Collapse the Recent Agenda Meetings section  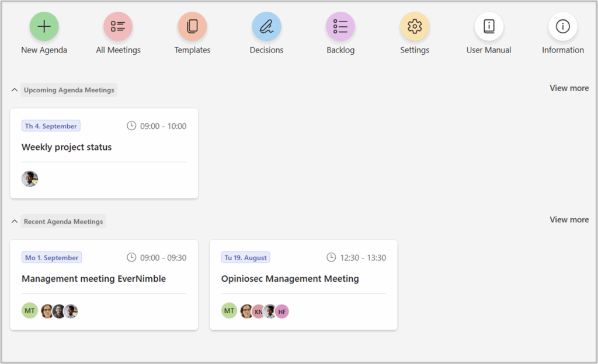[14, 221]
